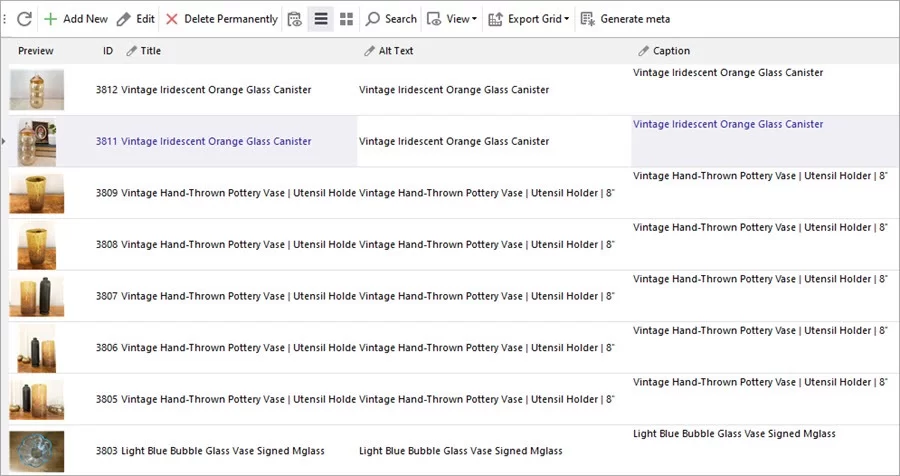Sort by the Title column header
900x476 pixels.
click(x=150, y=51)
